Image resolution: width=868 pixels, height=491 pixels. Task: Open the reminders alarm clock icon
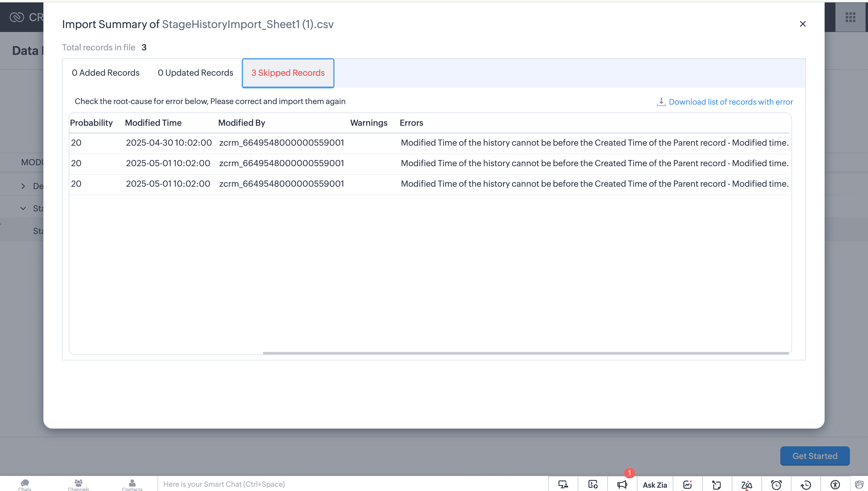[x=776, y=485]
